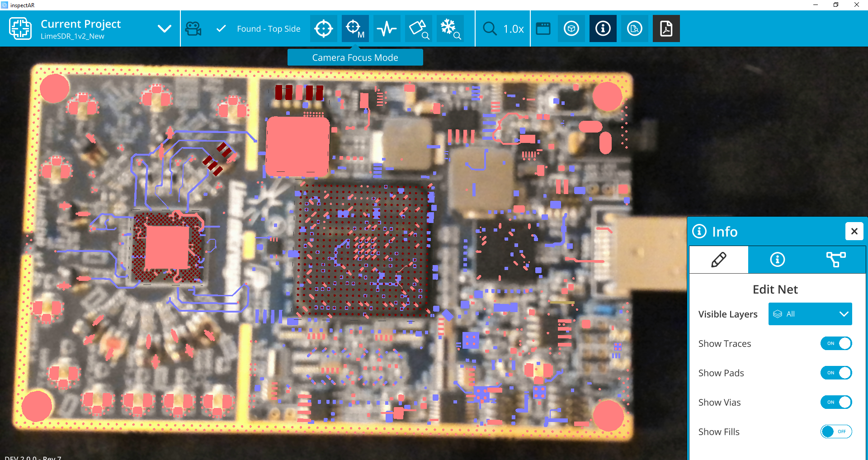Open the Current Project dropdown chevron
The width and height of the screenshot is (868, 460).
click(165, 28)
